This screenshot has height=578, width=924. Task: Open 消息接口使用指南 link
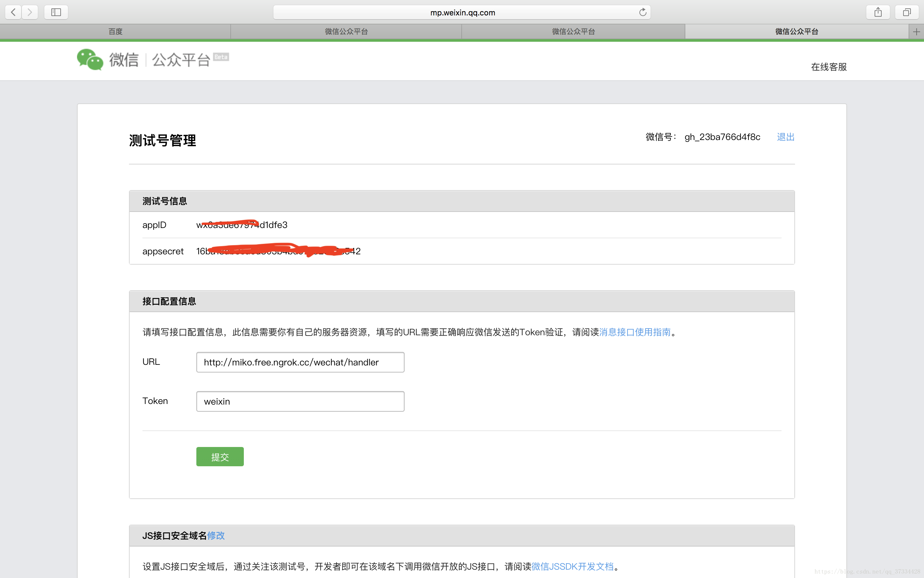click(635, 332)
